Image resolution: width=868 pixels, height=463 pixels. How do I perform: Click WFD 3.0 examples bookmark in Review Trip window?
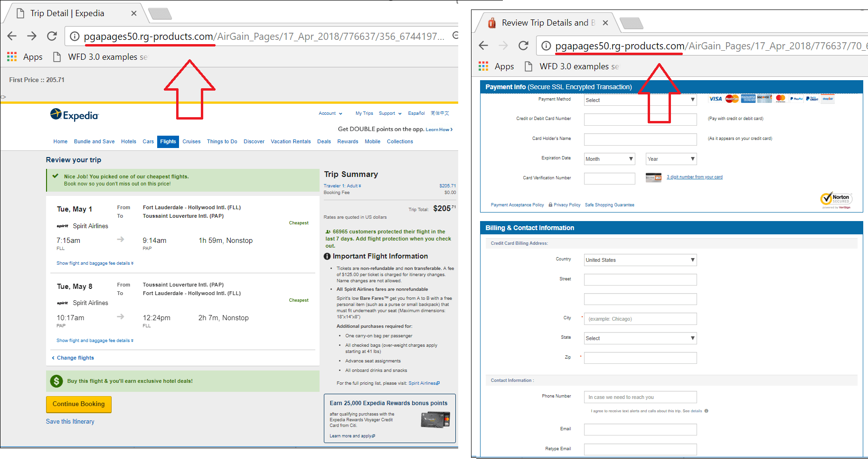pyautogui.click(x=572, y=66)
